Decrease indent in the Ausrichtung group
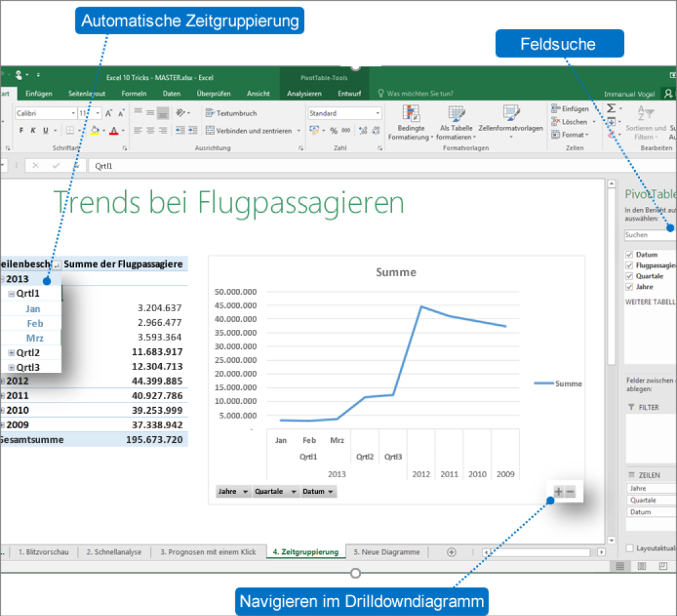Image resolution: width=677 pixels, height=616 pixels. point(180,130)
